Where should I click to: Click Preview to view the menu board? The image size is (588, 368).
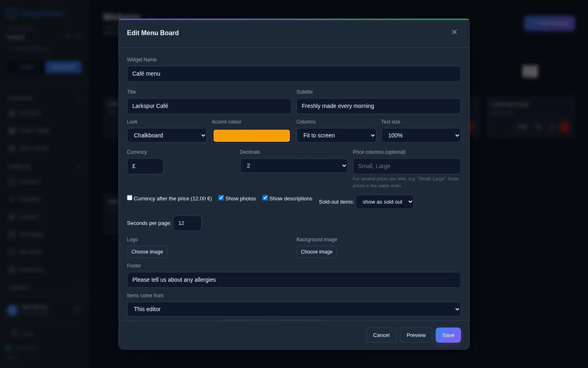[x=416, y=335]
